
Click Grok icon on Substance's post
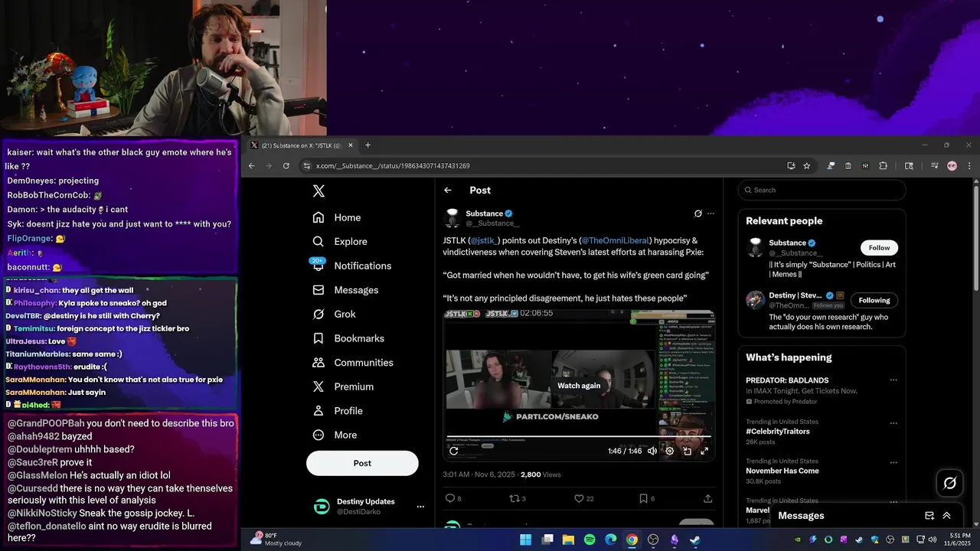click(x=697, y=214)
